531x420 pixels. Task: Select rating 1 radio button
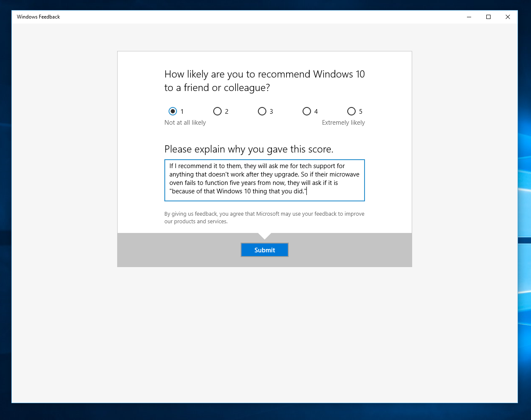[x=173, y=111]
